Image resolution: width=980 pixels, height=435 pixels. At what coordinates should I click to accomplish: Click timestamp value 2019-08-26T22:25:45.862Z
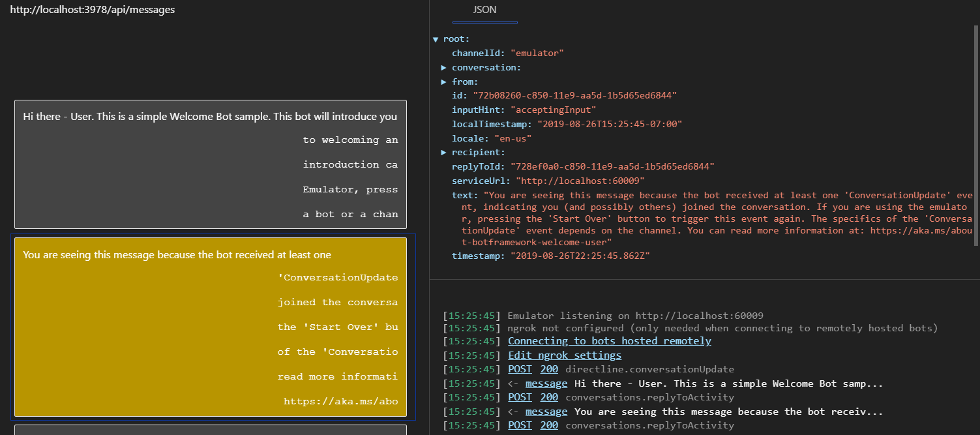point(580,256)
